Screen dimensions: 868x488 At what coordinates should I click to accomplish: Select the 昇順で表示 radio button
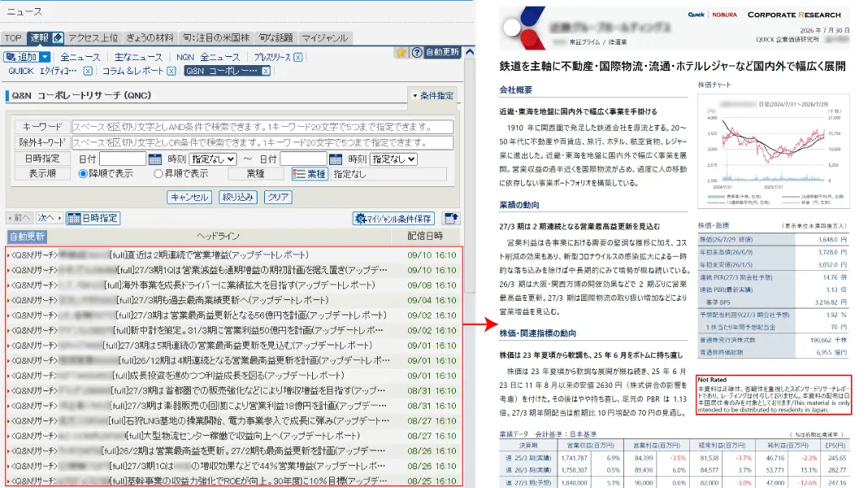pos(158,174)
